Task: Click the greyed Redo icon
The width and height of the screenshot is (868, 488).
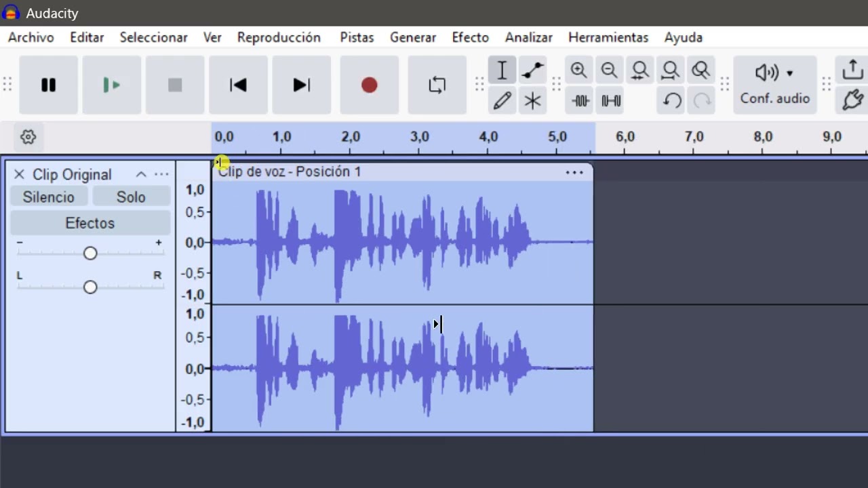Action: click(702, 101)
